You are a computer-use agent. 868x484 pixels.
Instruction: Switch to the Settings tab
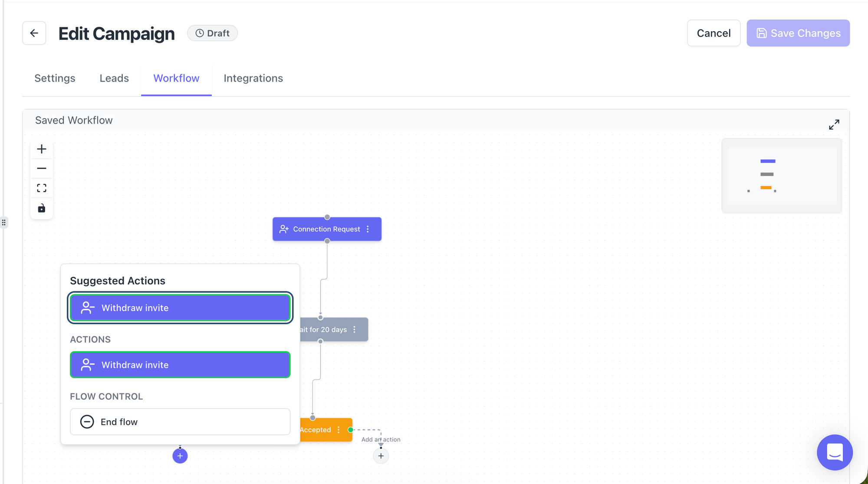[55, 78]
